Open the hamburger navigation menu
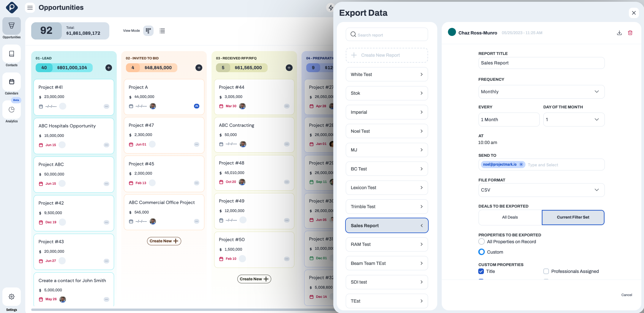The width and height of the screenshot is (644, 313). click(30, 8)
